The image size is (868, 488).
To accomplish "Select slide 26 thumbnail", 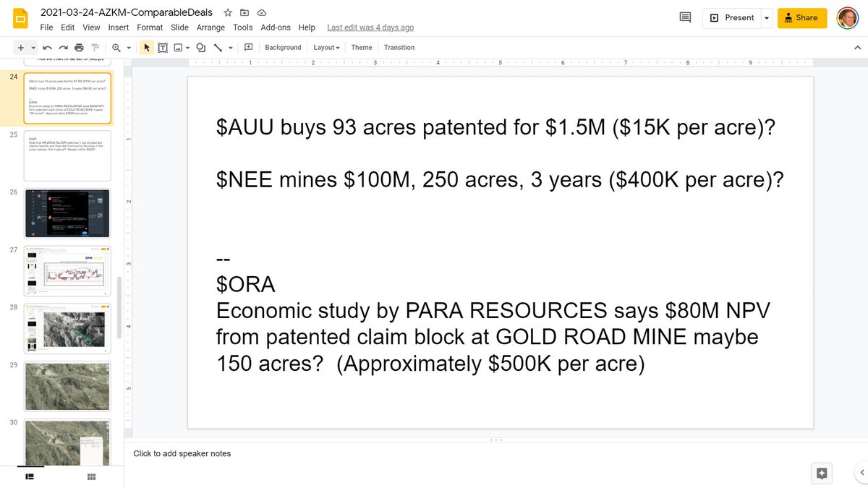I will click(67, 213).
